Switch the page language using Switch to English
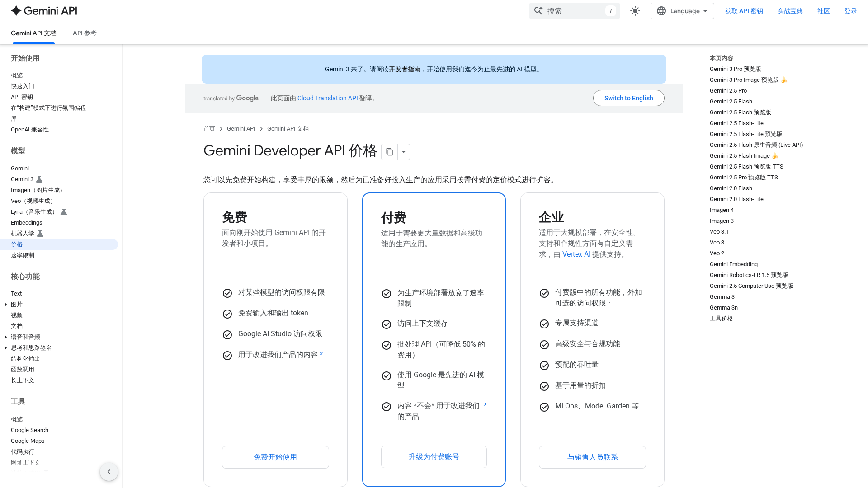Image resolution: width=868 pixels, height=488 pixels. 628,98
